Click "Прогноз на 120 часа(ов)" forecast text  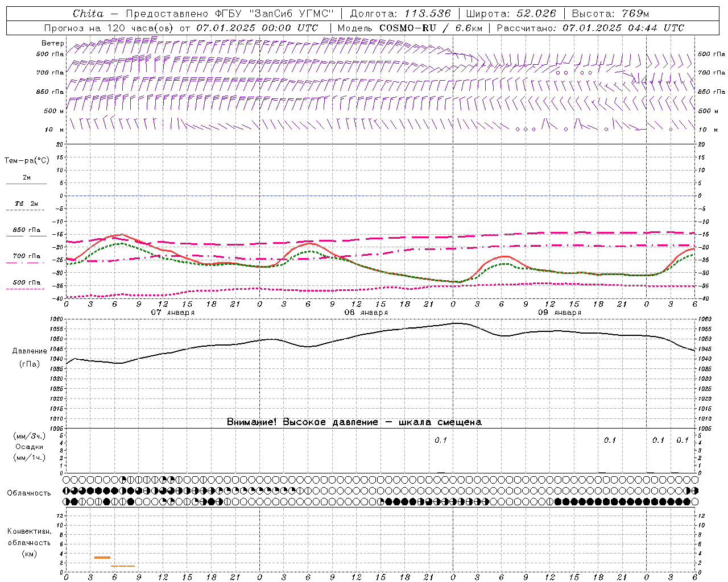point(110,28)
